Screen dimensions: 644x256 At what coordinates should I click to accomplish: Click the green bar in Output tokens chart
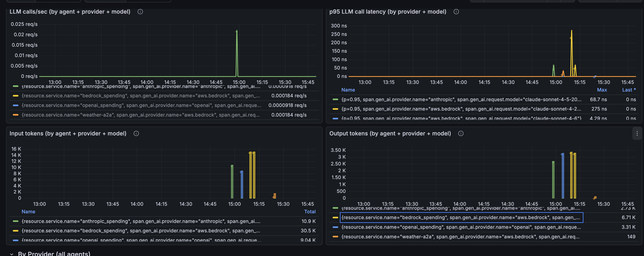[x=553, y=180]
